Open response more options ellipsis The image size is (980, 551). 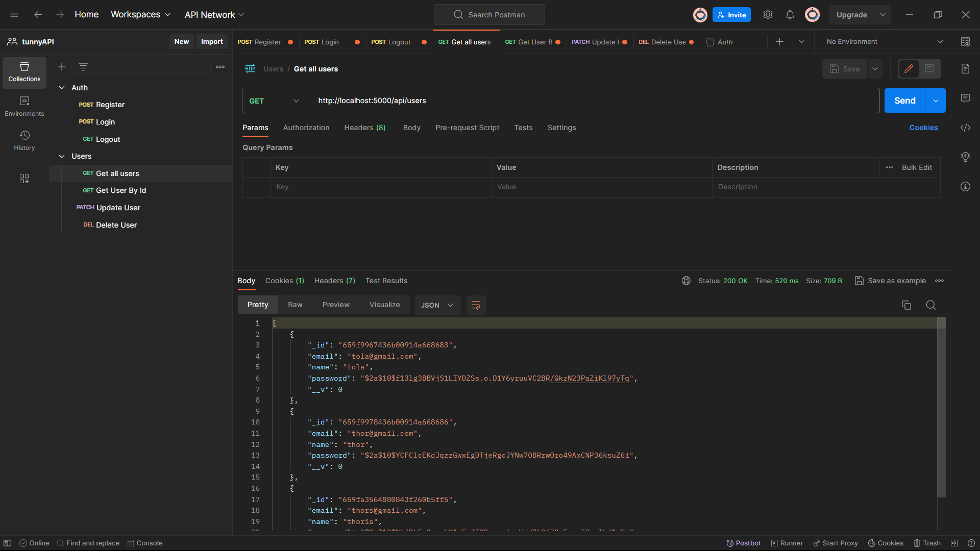pyautogui.click(x=939, y=281)
